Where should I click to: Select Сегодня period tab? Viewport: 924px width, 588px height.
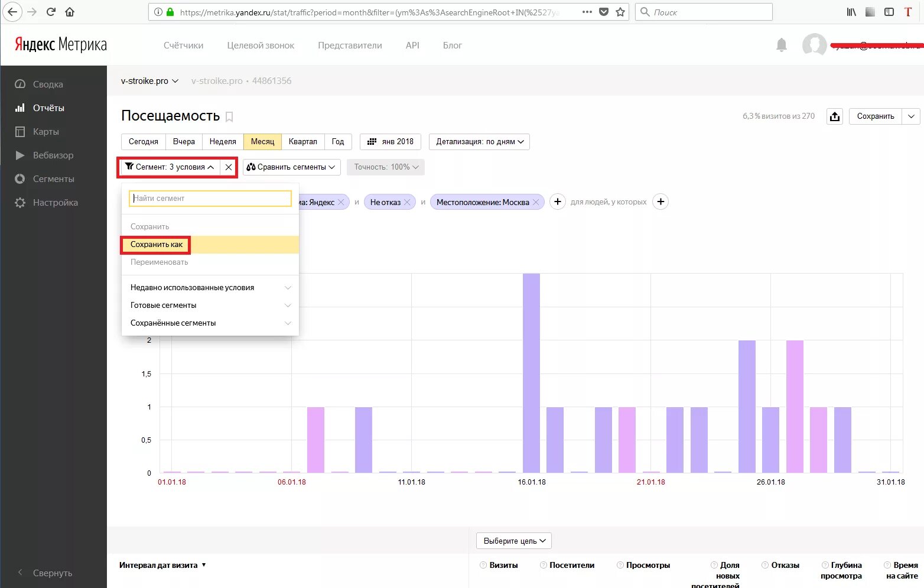point(144,142)
